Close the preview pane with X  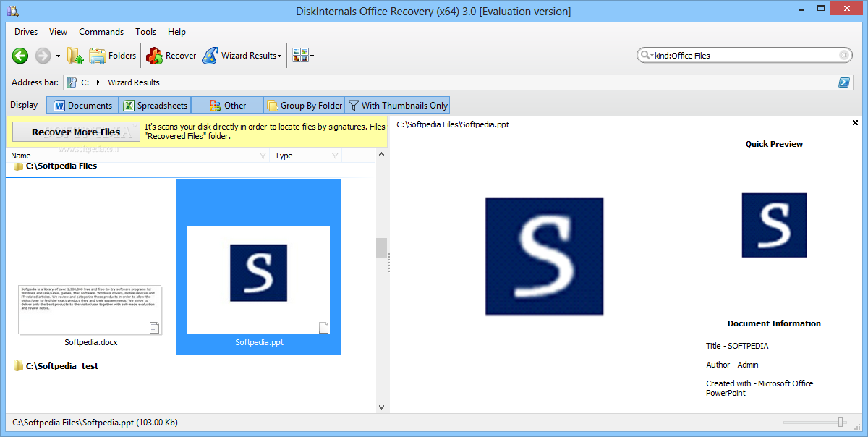point(855,123)
